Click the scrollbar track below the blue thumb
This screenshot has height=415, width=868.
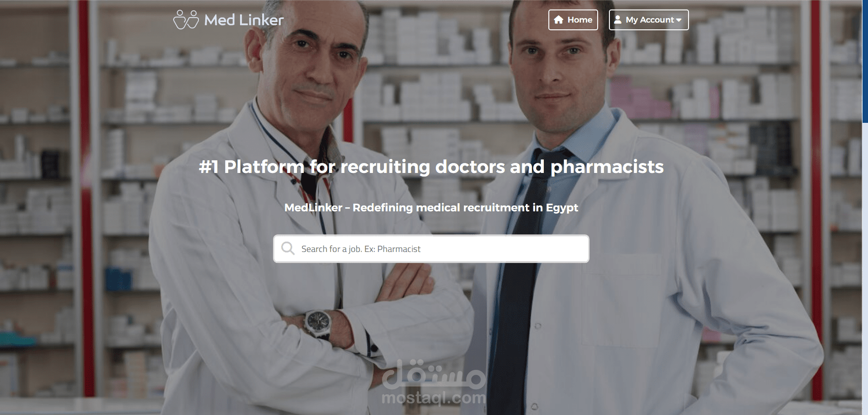pos(865,269)
